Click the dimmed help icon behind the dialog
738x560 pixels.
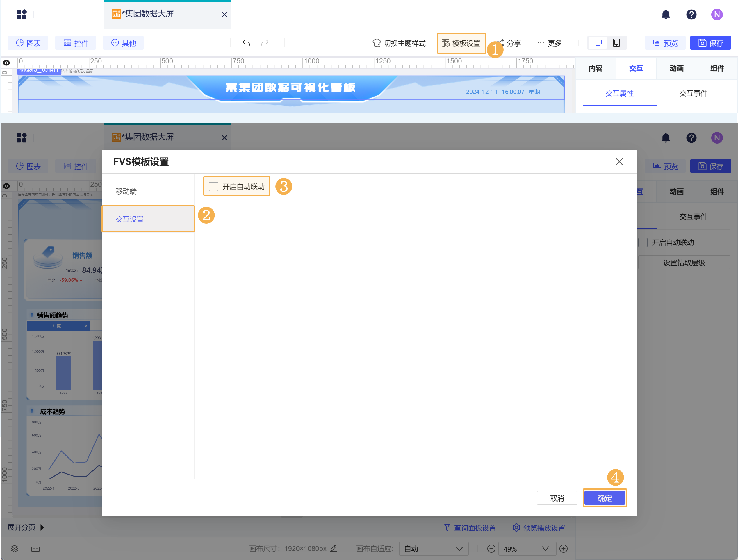pos(691,138)
